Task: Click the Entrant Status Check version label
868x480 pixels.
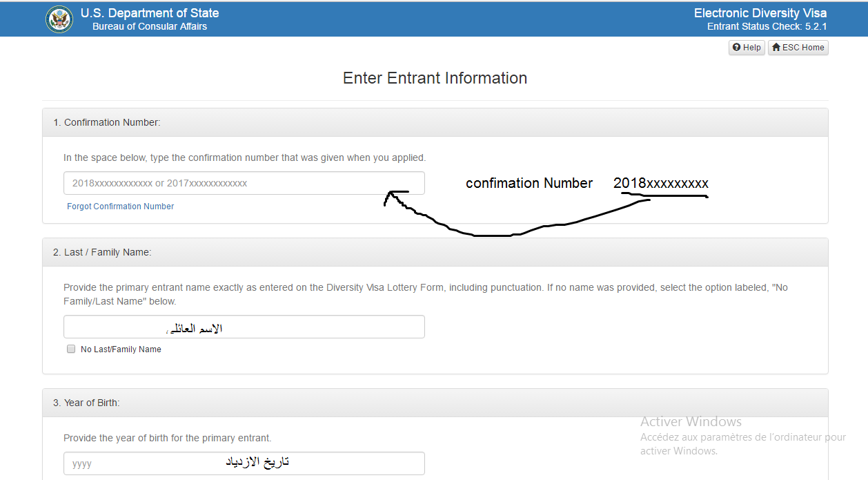Action: (x=767, y=27)
